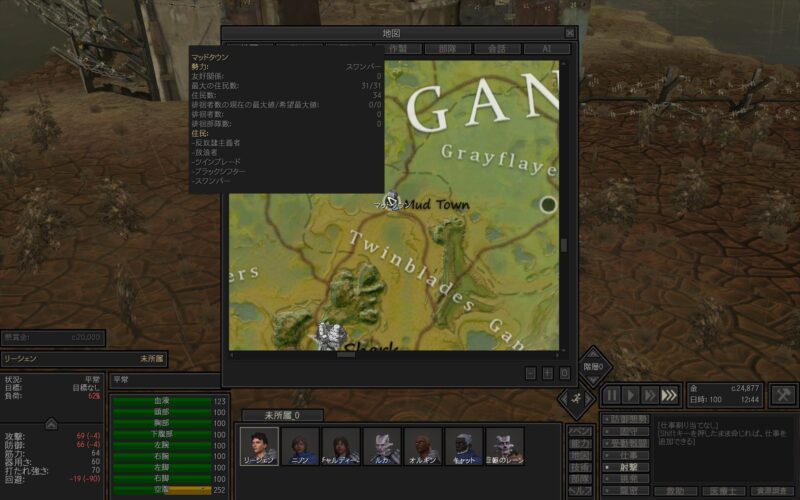Click the 資源調査 prospecting button
This screenshot has width=800, height=500.
771,491
